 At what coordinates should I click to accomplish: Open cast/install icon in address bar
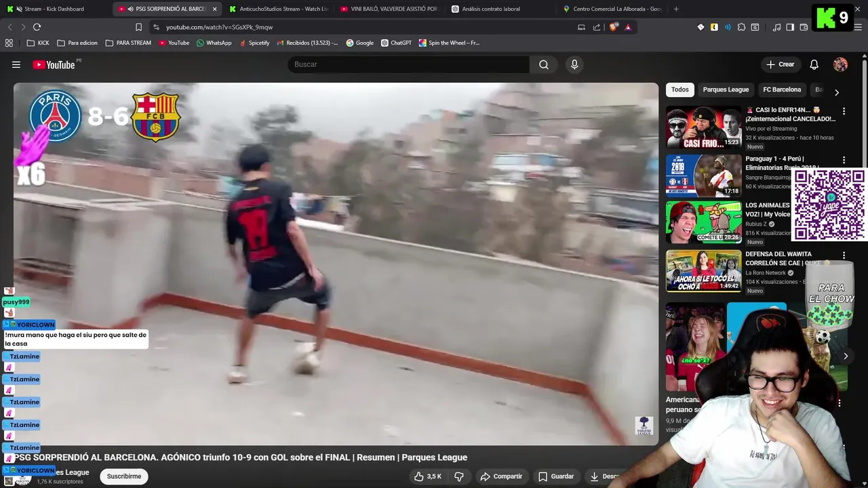pyautogui.click(x=581, y=27)
